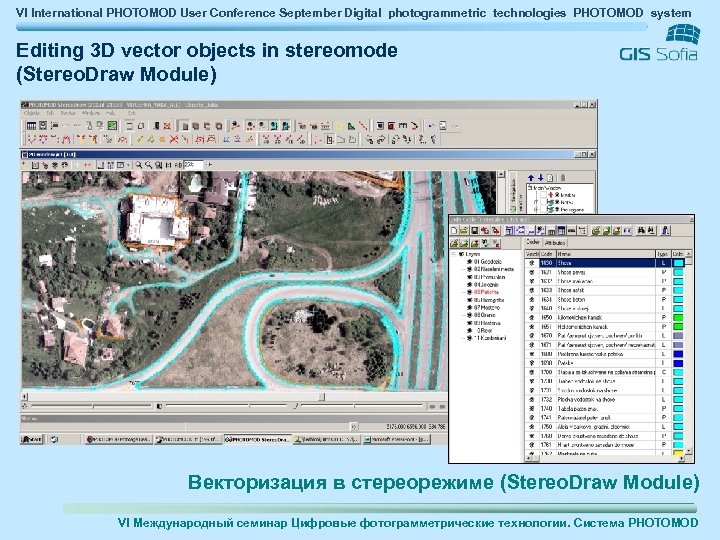Click the green triangle icon in the main toolbar
Viewport: 720px width, 540px height.
pos(351,125)
